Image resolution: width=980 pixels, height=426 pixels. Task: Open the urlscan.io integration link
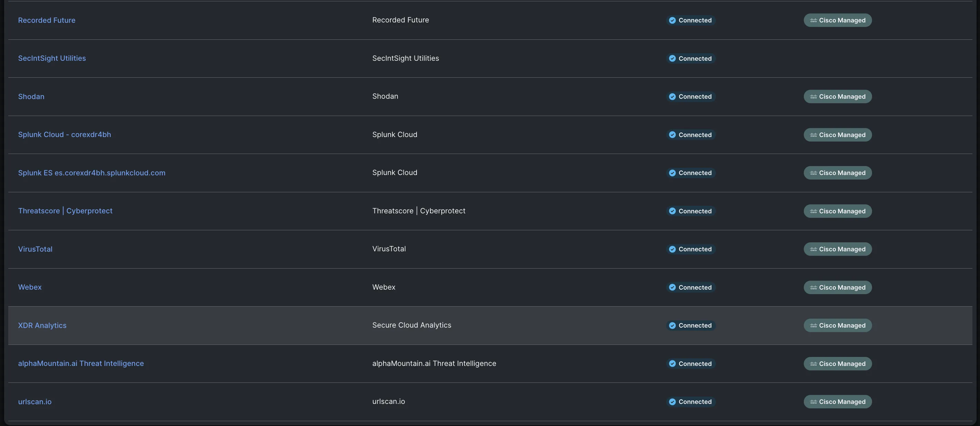pos(34,401)
